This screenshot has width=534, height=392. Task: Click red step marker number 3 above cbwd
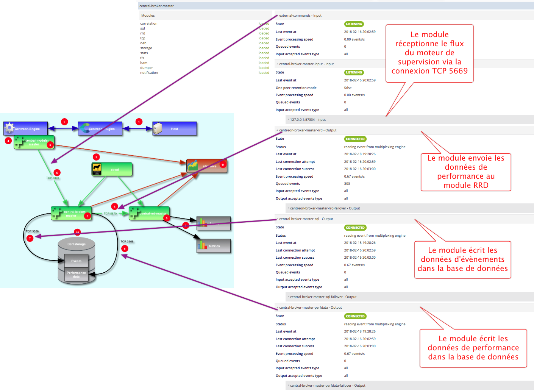[x=96, y=157]
